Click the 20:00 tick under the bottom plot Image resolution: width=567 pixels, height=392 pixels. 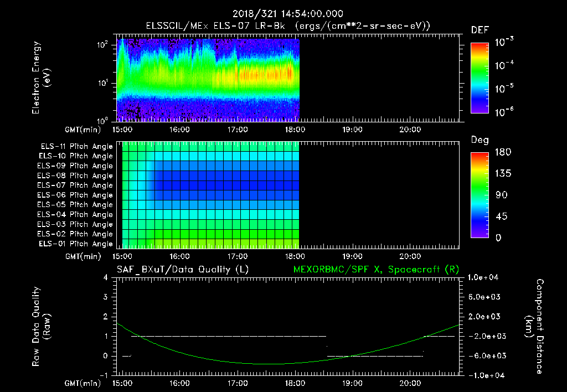[x=409, y=383]
